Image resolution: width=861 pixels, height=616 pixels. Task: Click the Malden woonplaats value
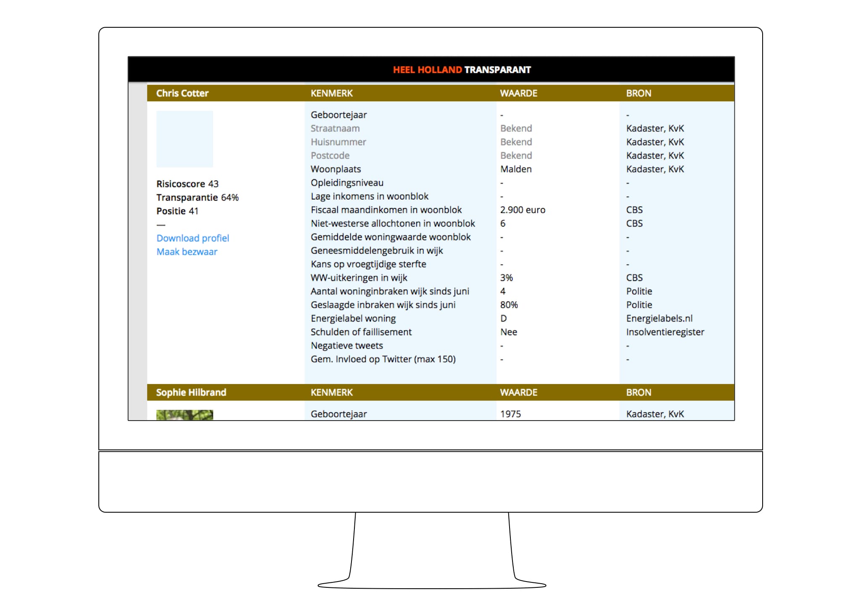click(516, 169)
